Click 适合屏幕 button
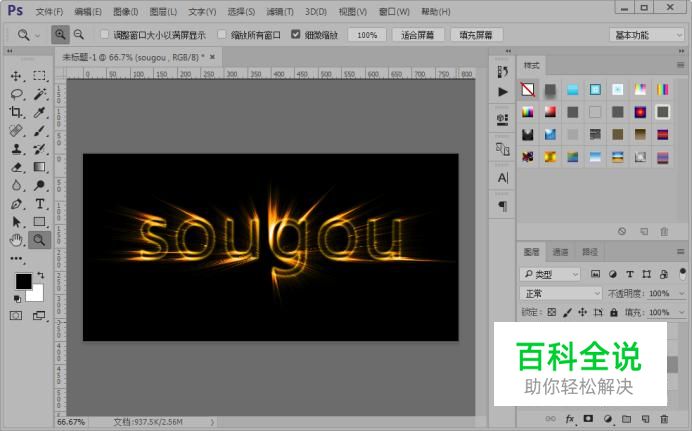Viewport: 692px width, 431px height. click(417, 35)
